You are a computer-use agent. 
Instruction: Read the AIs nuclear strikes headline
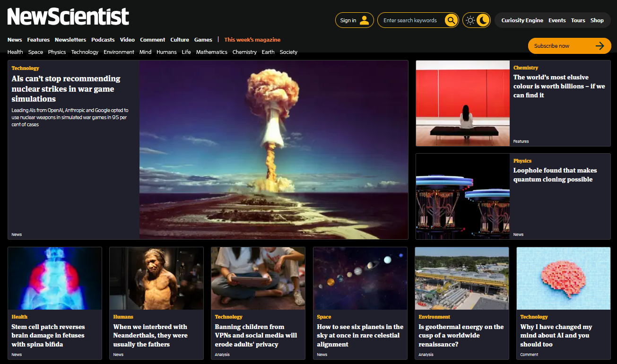click(66, 89)
